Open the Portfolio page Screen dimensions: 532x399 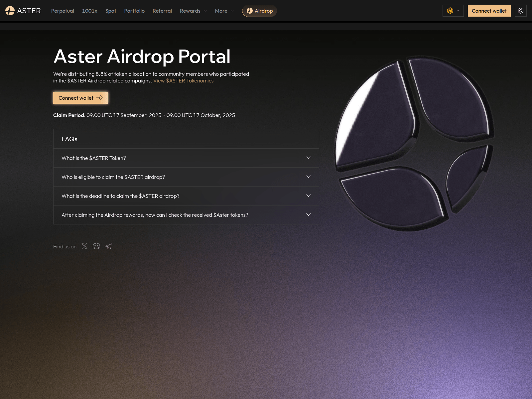click(134, 11)
